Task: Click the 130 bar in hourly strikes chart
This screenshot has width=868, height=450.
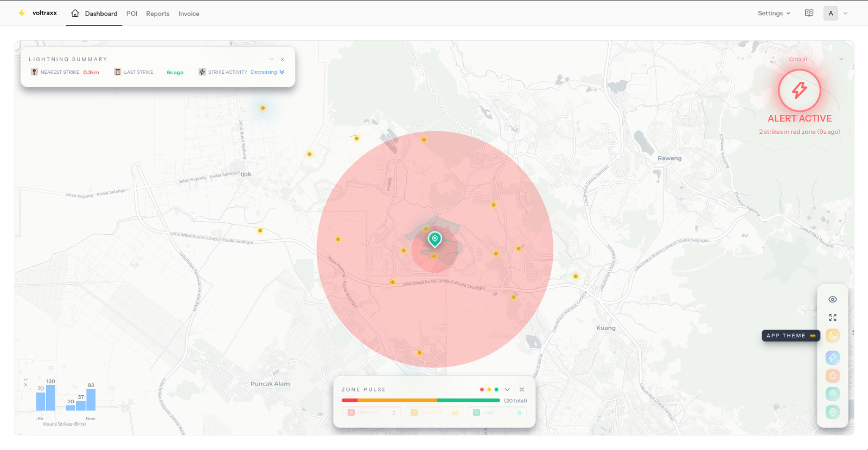Action: click(50, 398)
